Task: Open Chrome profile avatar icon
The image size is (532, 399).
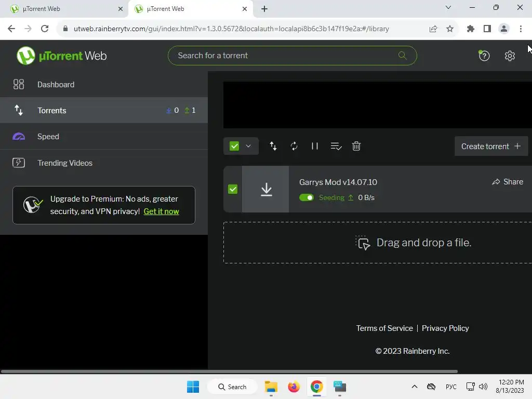Action: point(504,29)
